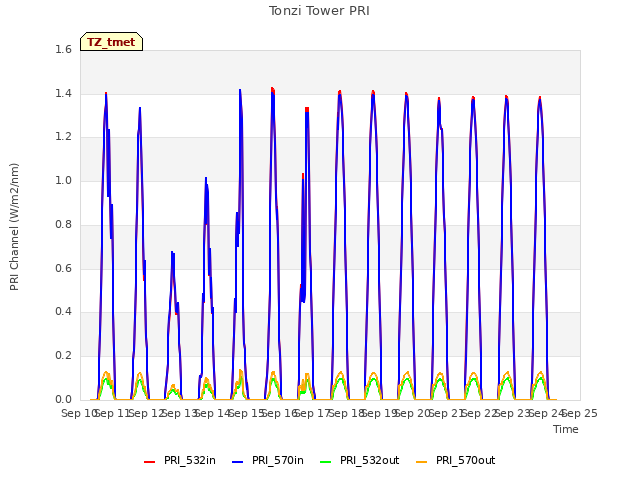Viewport: 640px width, 480px height.
Task: Select the blue PRI_570in legend swatch
Action: click(238, 462)
